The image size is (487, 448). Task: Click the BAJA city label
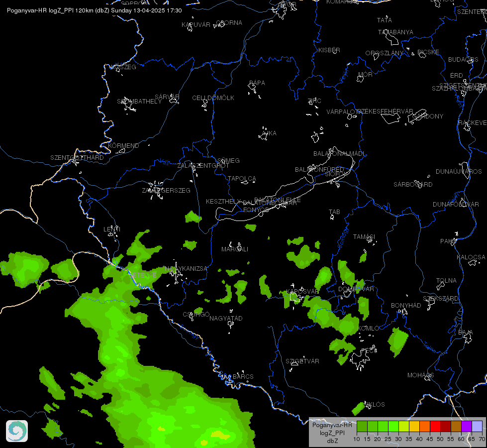point(466,333)
